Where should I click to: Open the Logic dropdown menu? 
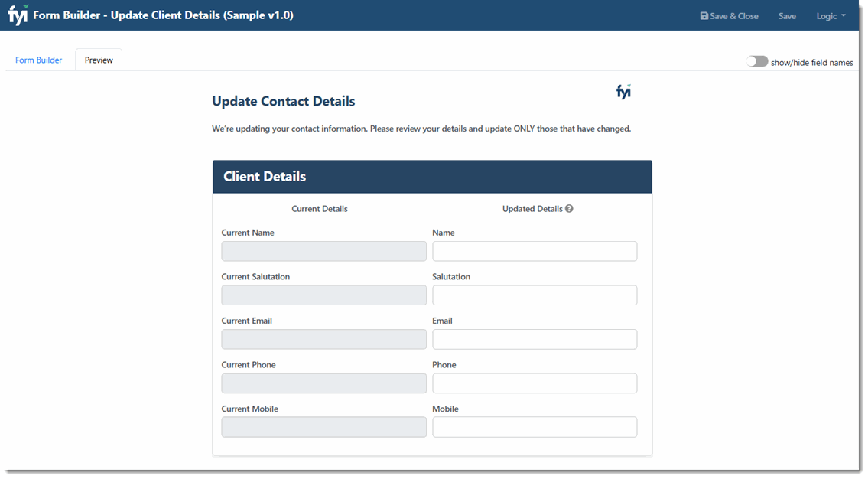[831, 16]
